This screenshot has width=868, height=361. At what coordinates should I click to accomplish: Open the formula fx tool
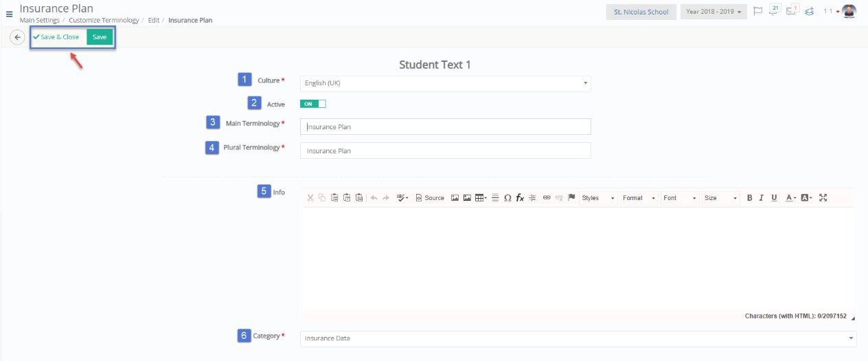(520, 198)
